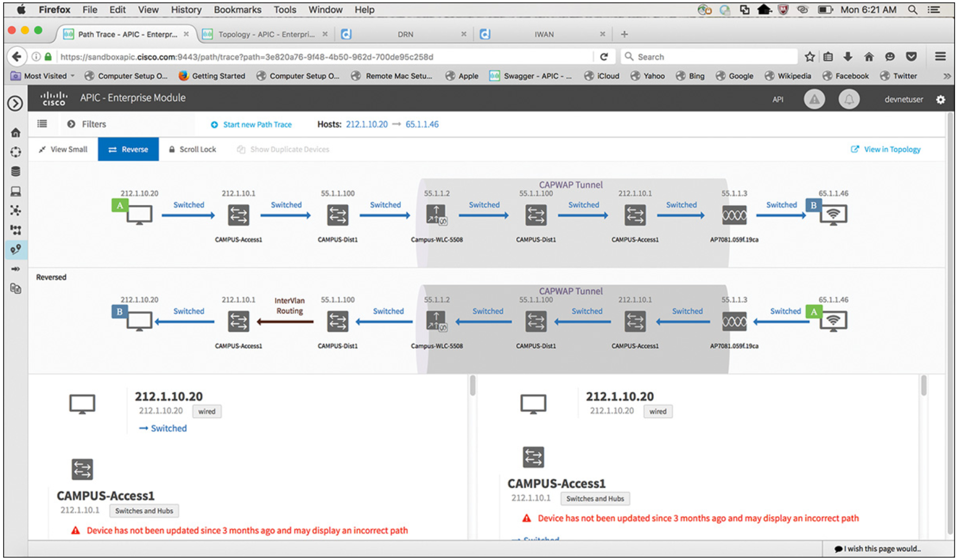
Task: Click the Firefox search field
Action: [709, 57]
